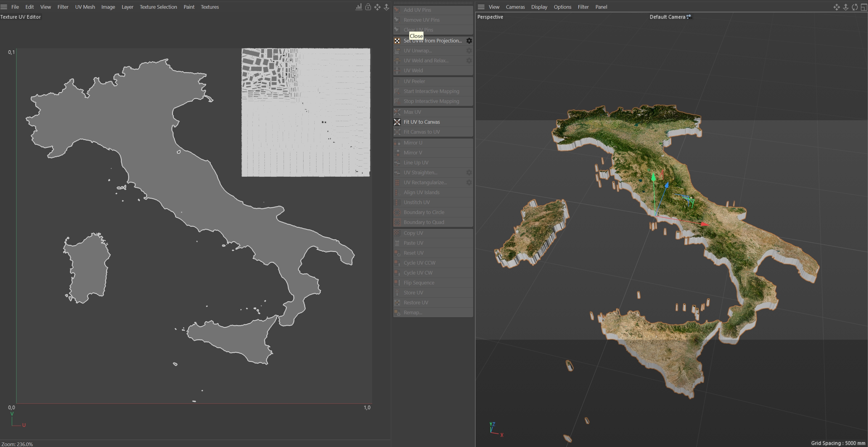868x447 pixels.
Task: Open Set UVW from Projection settings gear
Action: pos(469,41)
